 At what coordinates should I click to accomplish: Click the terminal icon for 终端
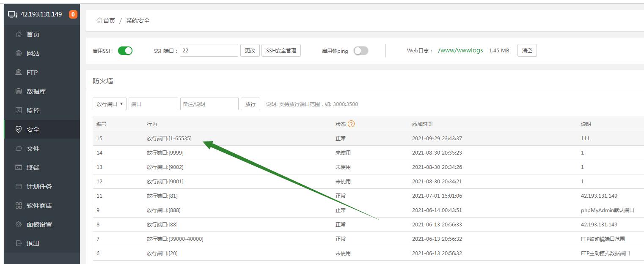(x=19, y=168)
